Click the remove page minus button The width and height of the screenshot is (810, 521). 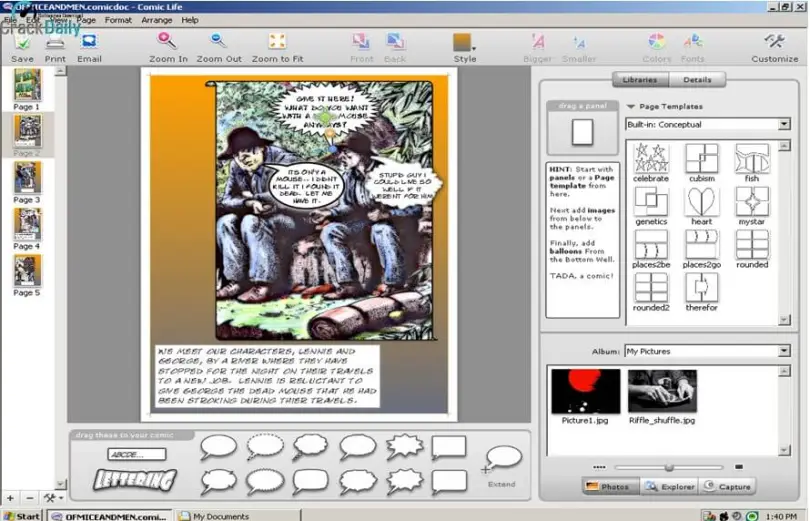(30, 498)
